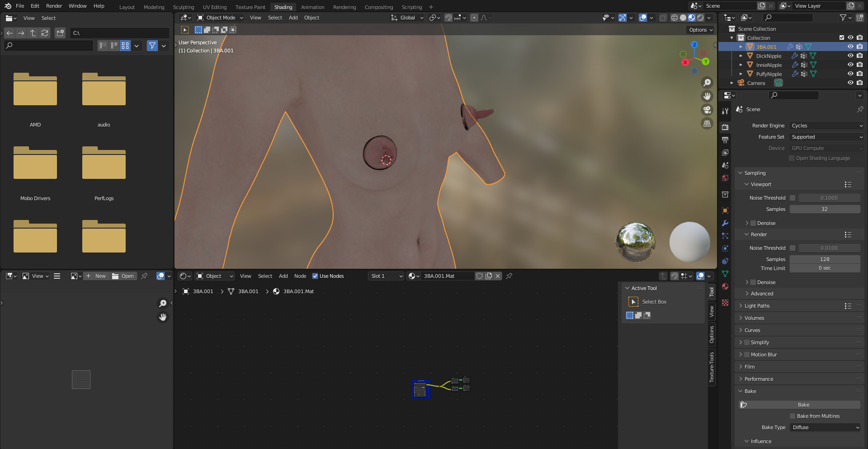Viewport: 868px width, 449px height.
Task: Expand the DickNipple tree item
Action: click(741, 56)
